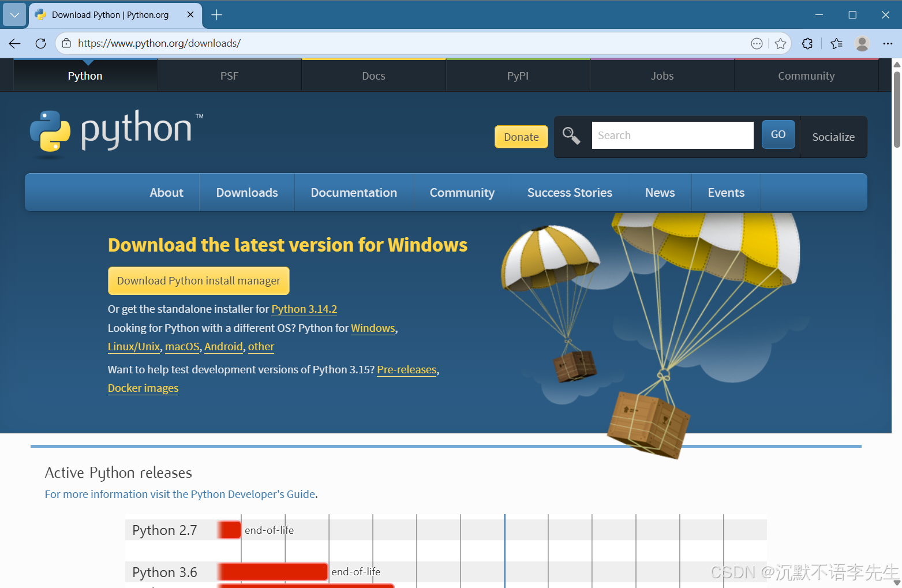902x588 pixels.
Task: Follow the Python 3.14.2 link
Action: point(304,309)
